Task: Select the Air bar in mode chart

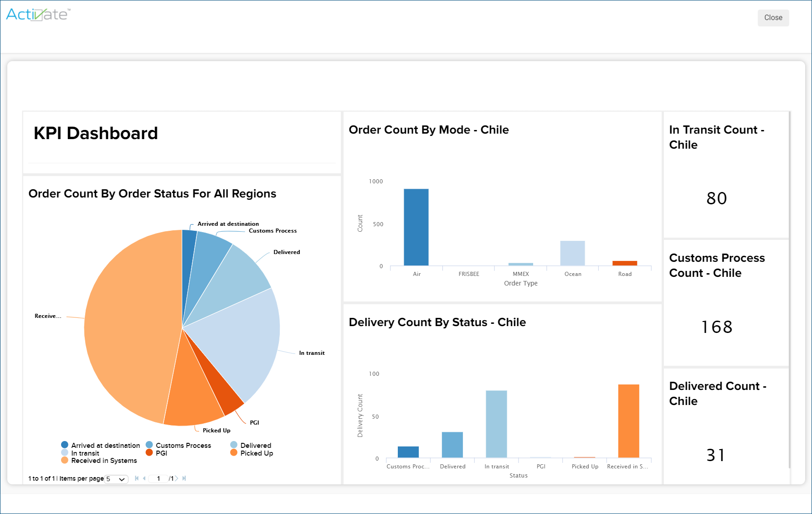Action: coord(416,227)
